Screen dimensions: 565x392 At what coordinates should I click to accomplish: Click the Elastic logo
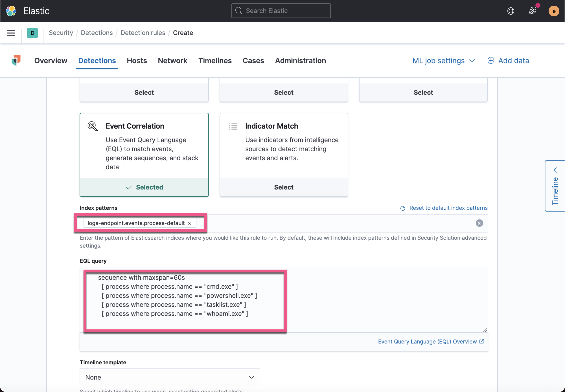click(11, 11)
